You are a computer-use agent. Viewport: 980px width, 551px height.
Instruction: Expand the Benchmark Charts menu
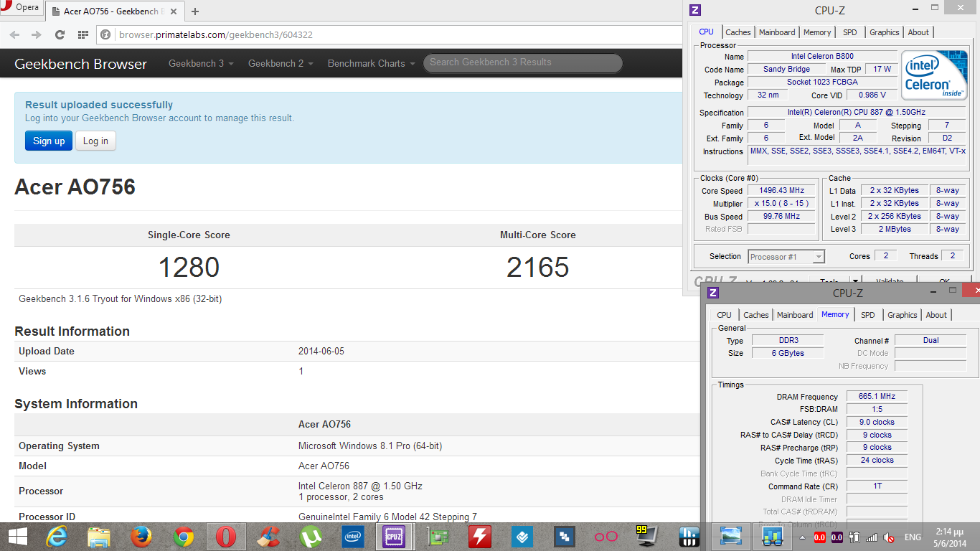click(x=371, y=63)
